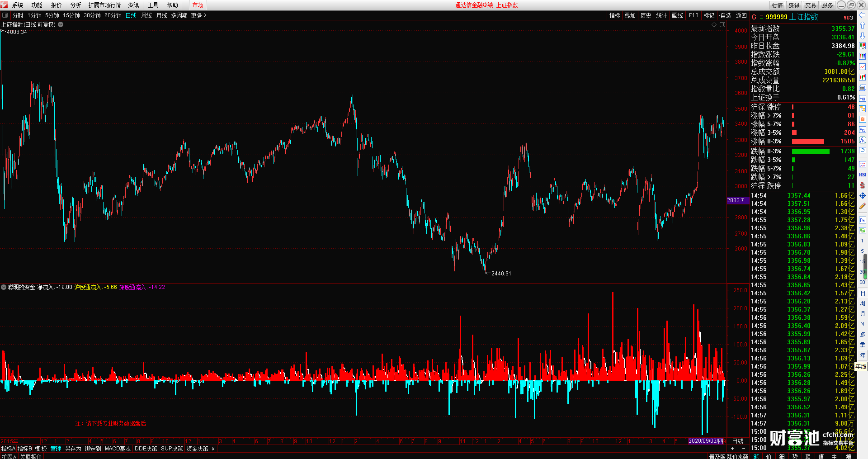Toggle the 60 minute period in sidebar
This screenshot has width=868, height=459.
pyautogui.click(x=862, y=282)
